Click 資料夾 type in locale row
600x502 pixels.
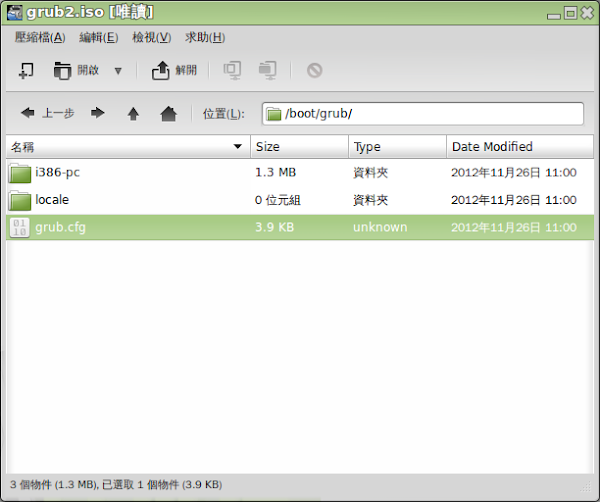point(370,200)
